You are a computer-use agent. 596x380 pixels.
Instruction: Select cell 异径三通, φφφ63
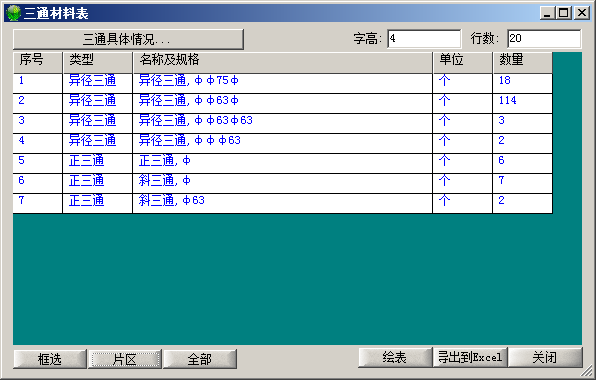pos(282,144)
